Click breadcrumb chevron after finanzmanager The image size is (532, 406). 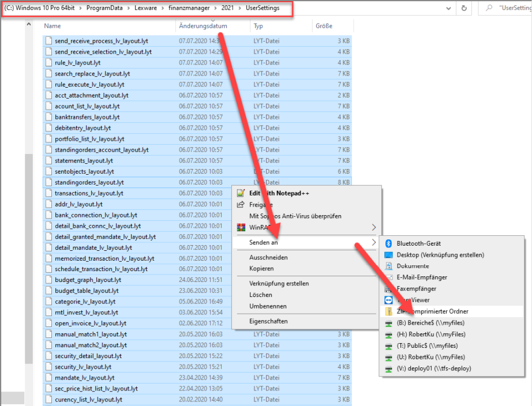click(x=215, y=8)
